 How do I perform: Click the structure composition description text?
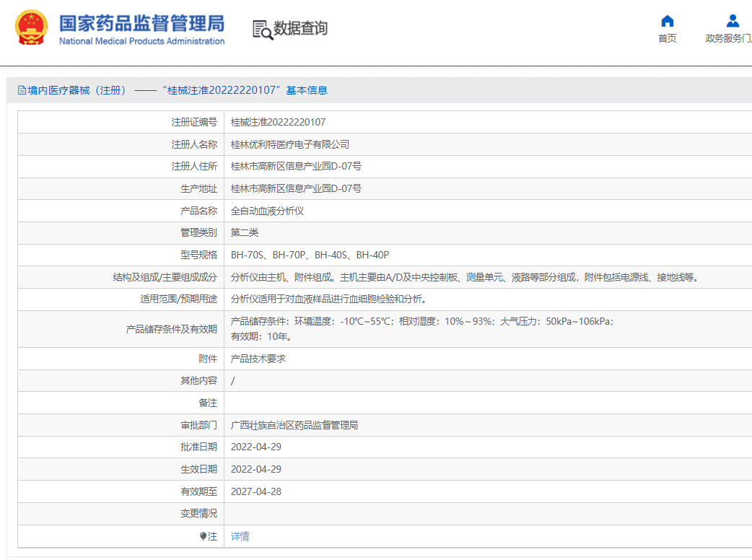click(x=465, y=277)
